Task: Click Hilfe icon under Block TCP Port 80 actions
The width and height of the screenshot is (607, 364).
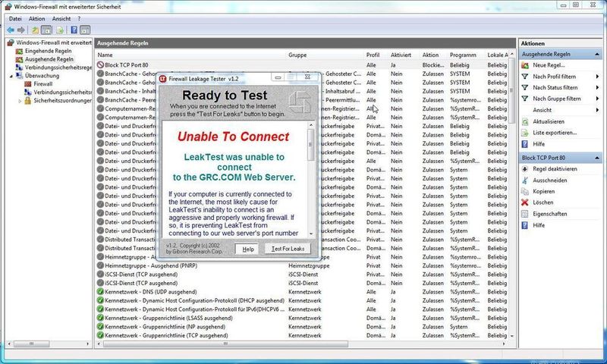Action: (x=525, y=225)
